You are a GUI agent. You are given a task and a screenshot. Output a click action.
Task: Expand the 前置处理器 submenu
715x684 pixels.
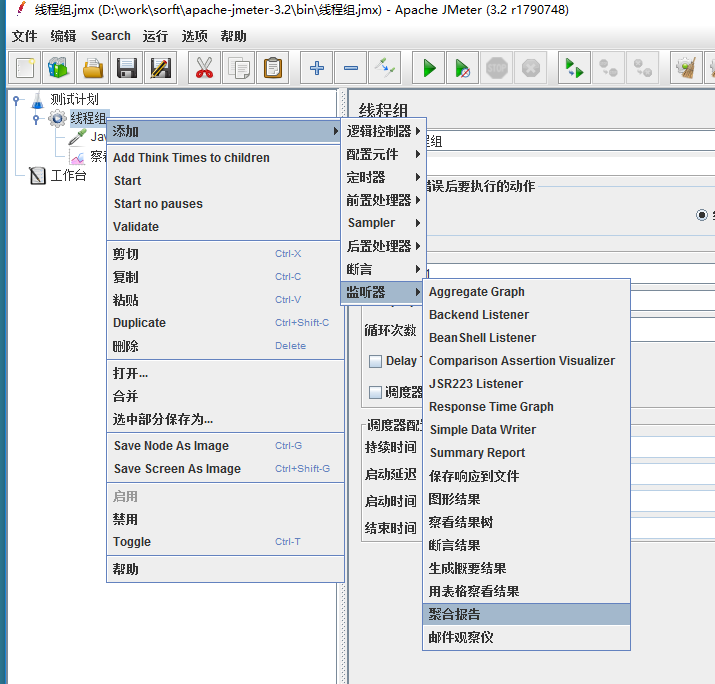coord(383,200)
